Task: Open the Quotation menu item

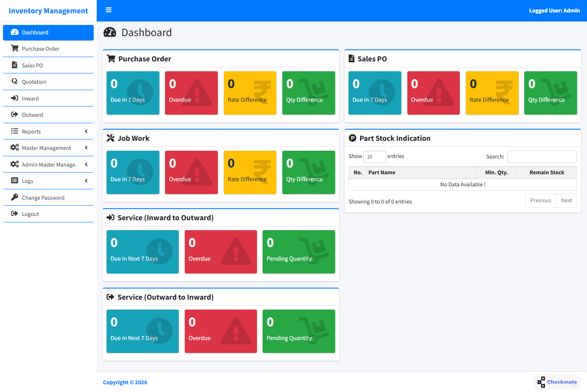Action: (x=34, y=82)
